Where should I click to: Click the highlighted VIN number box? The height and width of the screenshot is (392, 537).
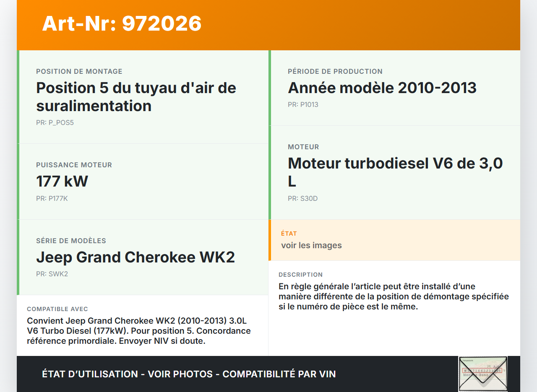[x=482, y=370]
